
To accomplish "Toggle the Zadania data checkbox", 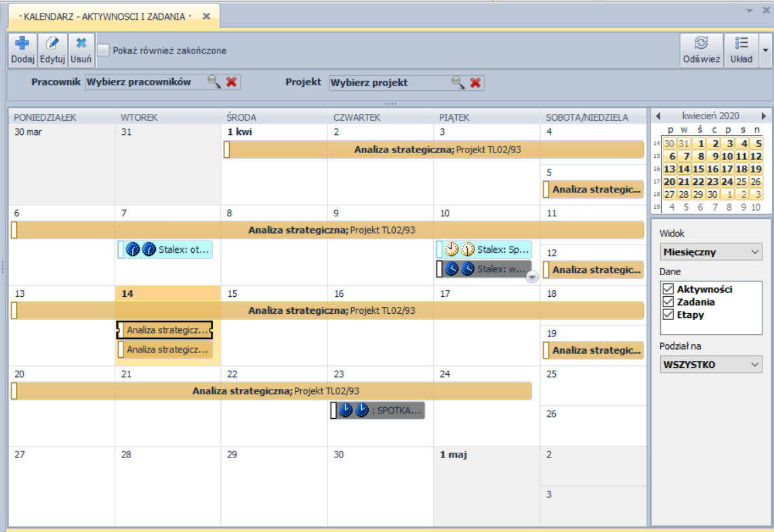I will (x=668, y=302).
